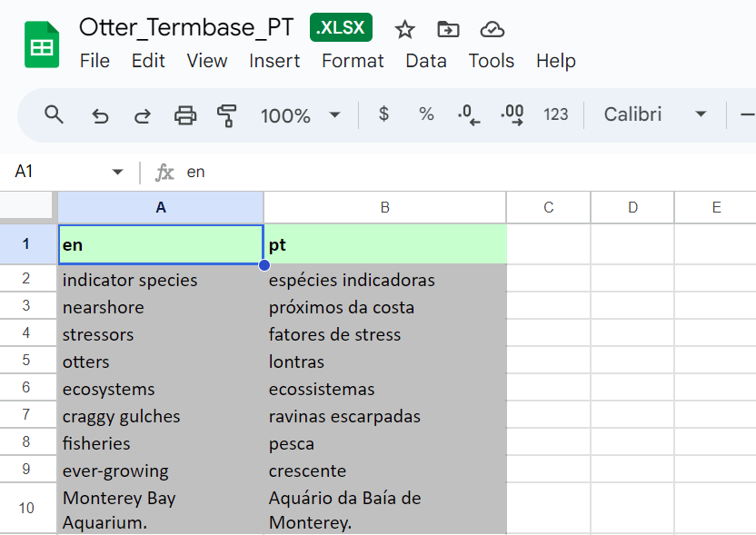Increase decimal places
Image resolution: width=756 pixels, height=535 pixels.
click(x=512, y=114)
